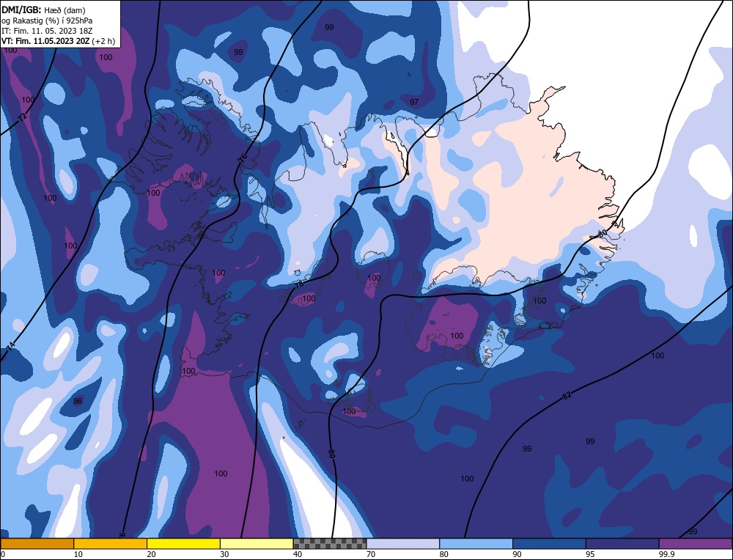
Task: Click the legend tick label '30'
Action: click(x=224, y=554)
